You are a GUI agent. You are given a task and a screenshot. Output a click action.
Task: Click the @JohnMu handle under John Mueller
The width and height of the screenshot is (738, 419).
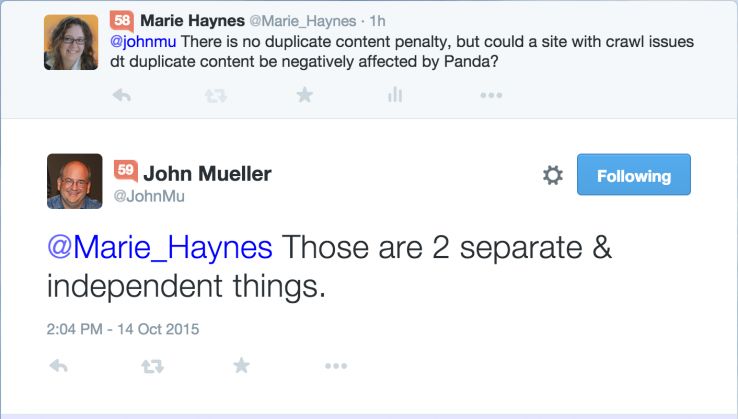point(149,197)
